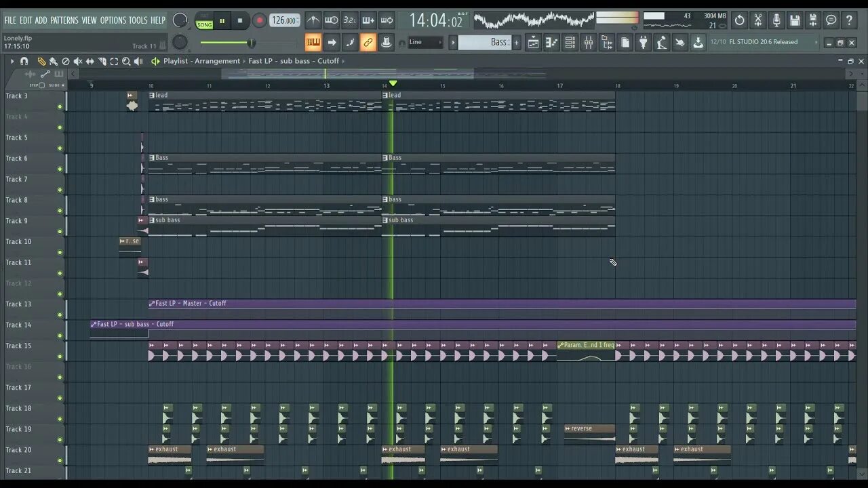
Task: Open the plugin picker plug icon
Action: (x=644, y=43)
